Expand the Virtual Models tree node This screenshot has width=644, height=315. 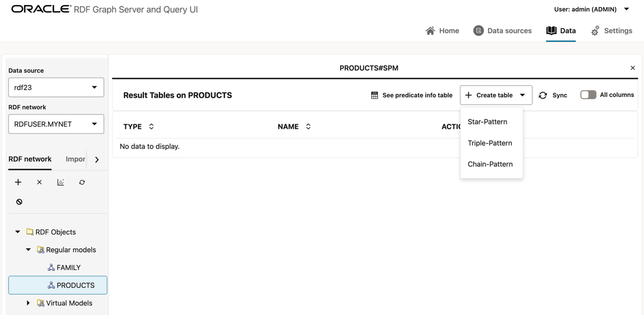point(28,303)
